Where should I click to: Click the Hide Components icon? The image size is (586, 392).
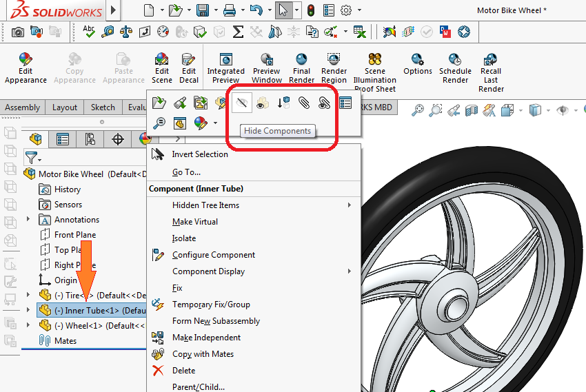pyautogui.click(x=241, y=102)
